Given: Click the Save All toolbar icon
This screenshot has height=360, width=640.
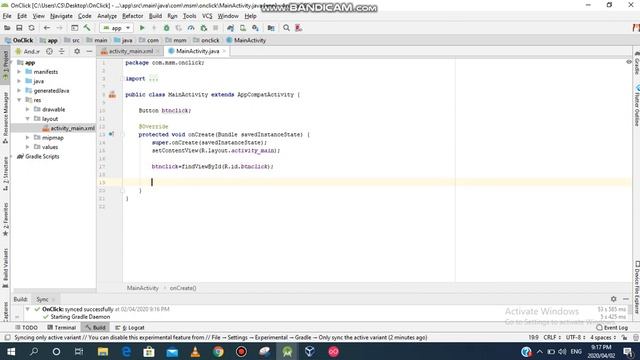Looking at the screenshot, I should [19, 28].
